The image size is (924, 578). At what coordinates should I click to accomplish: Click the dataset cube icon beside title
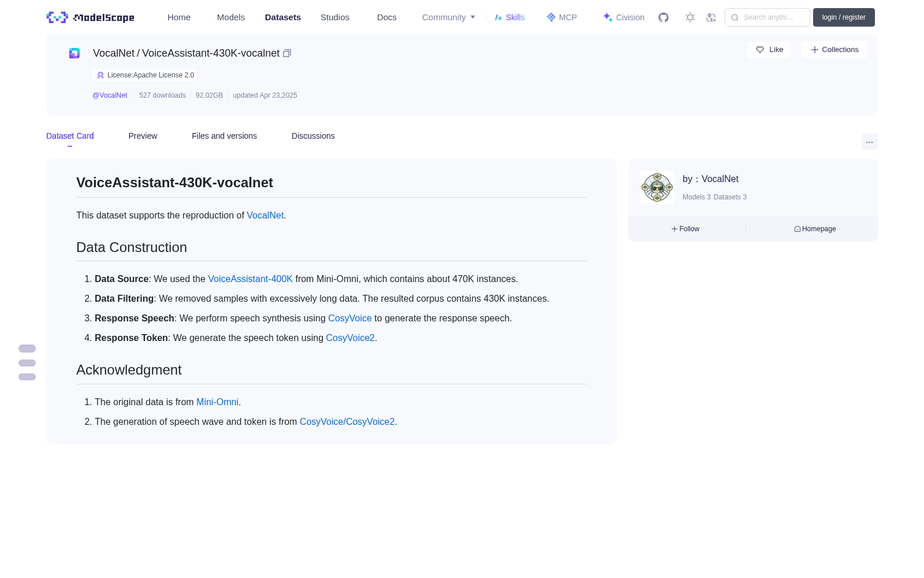pos(74,53)
